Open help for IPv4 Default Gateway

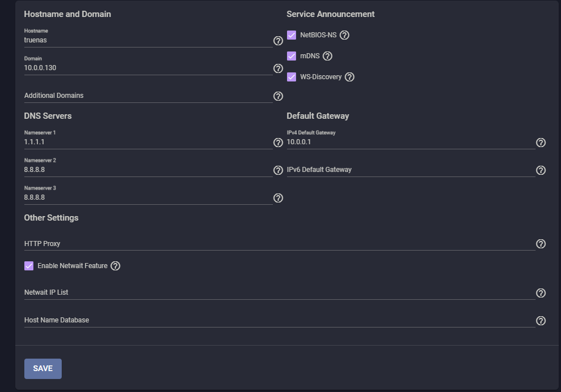click(x=541, y=143)
